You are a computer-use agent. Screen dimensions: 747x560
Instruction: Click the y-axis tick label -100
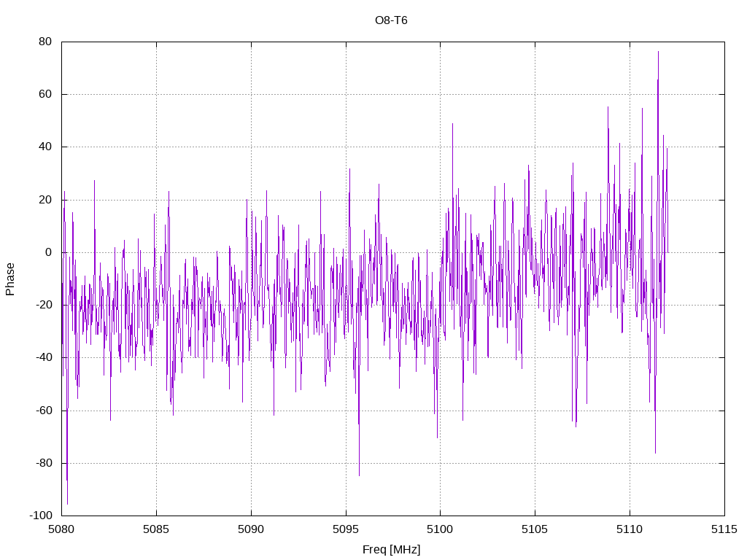[x=41, y=516]
